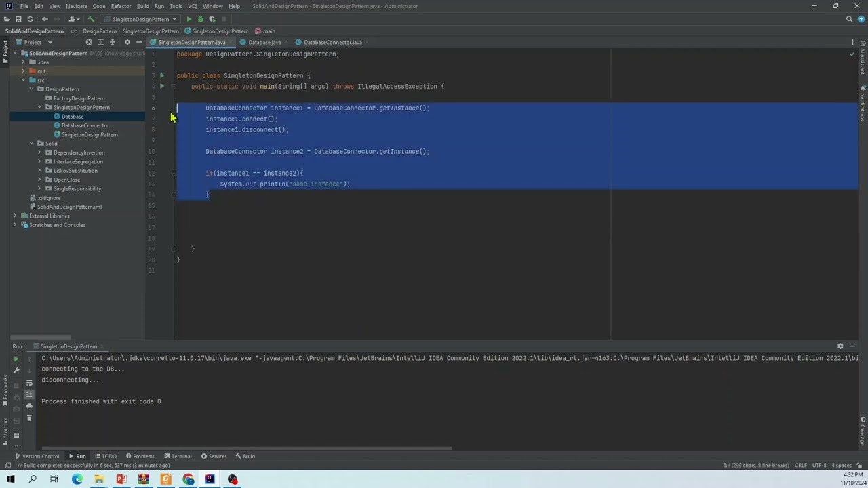Select the .gitignore file in the tree

pyautogui.click(x=49, y=198)
